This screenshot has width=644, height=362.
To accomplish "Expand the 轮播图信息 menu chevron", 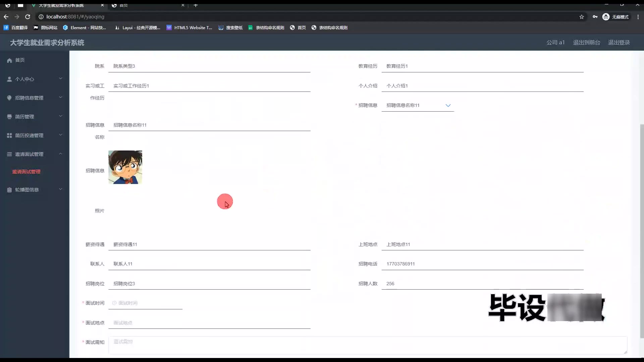I will (x=61, y=189).
